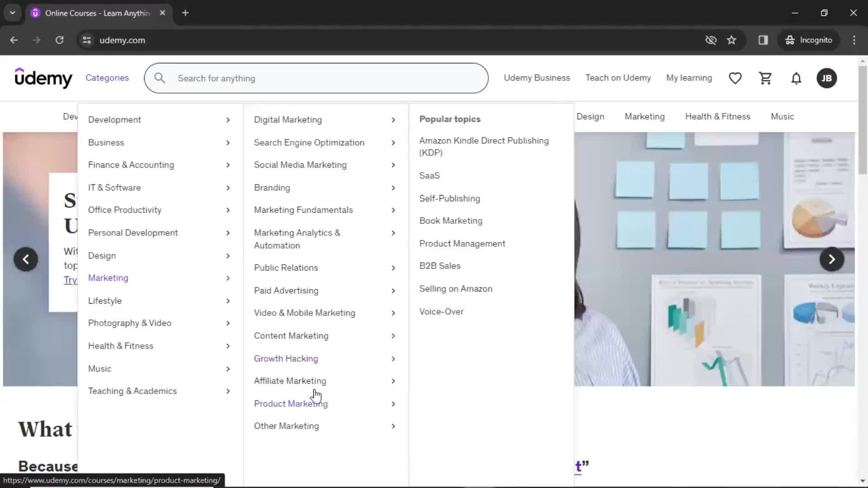Click the third-party cookies blocked eye icon

tap(711, 40)
